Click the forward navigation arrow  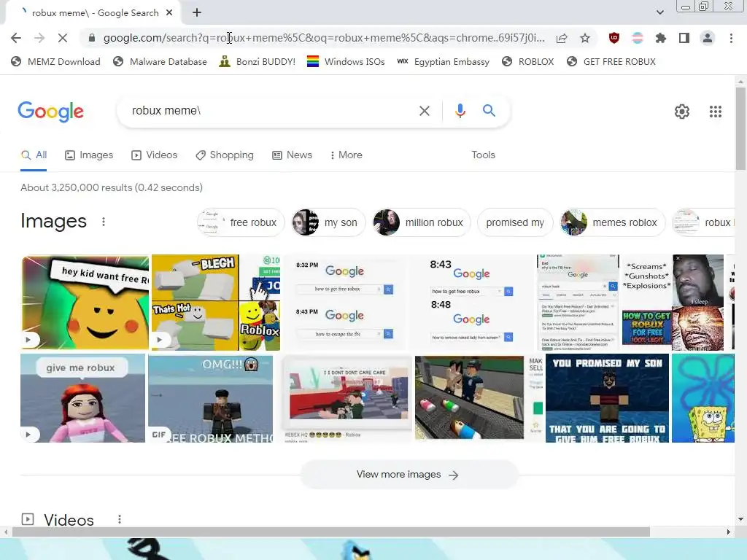39,38
